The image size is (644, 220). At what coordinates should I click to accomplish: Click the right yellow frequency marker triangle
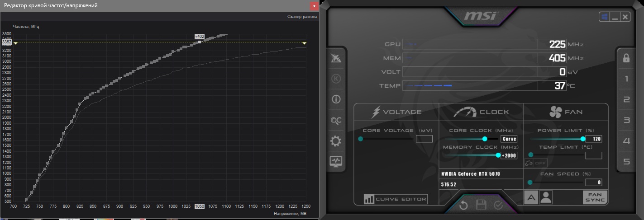pyautogui.click(x=304, y=43)
